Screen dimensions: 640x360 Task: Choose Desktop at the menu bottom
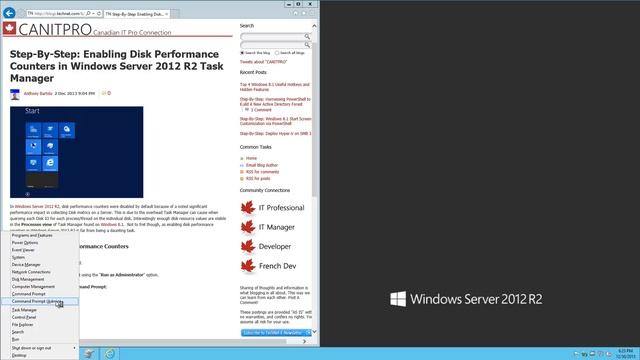point(40,356)
